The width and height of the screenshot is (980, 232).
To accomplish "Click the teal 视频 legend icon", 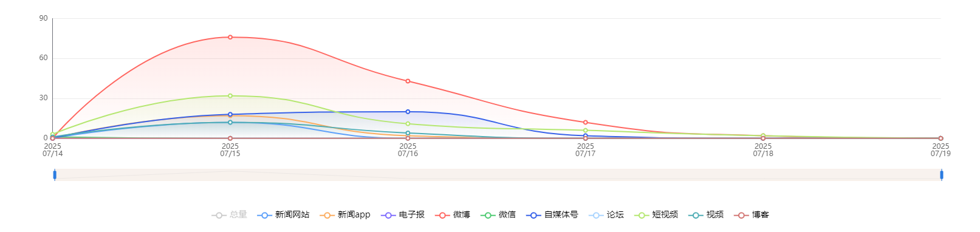I will [696, 215].
